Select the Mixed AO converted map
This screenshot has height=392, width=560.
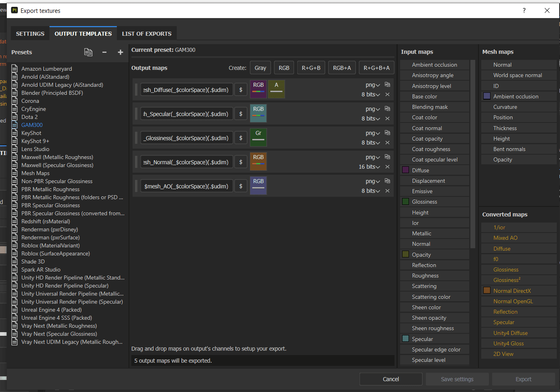(x=519, y=238)
